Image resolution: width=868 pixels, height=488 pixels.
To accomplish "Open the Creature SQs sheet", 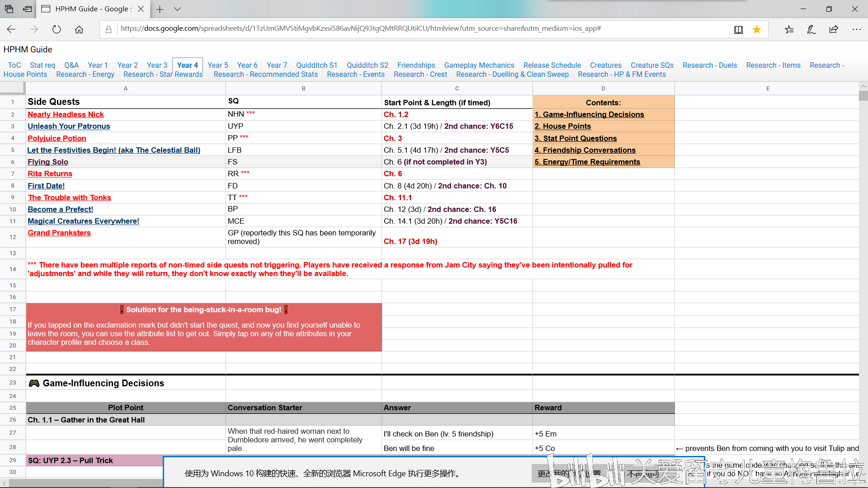I will [x=652, y=65].
